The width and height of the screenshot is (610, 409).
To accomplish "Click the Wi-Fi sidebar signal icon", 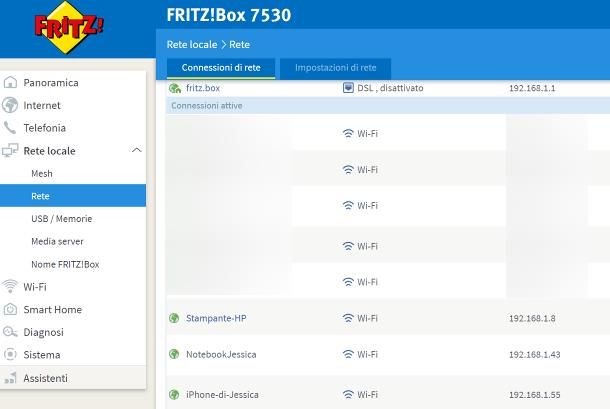I will (10, 286).
